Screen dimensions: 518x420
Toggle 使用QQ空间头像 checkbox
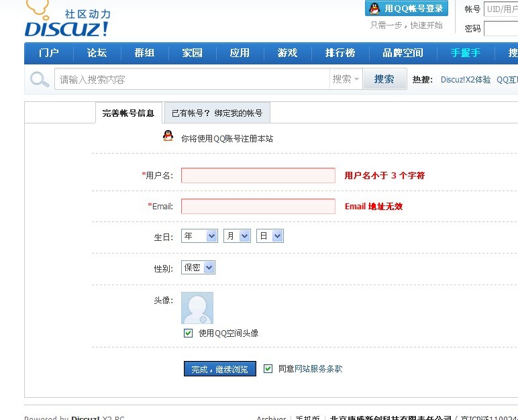click(188, 333)
